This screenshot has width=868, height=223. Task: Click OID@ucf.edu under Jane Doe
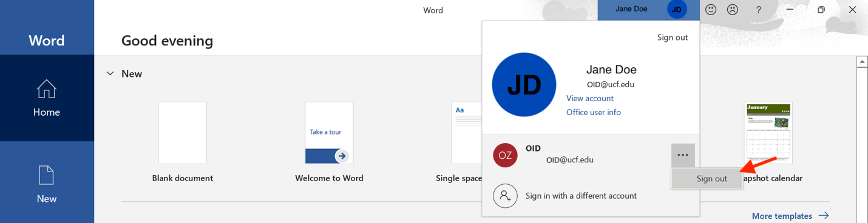(611, 85)
